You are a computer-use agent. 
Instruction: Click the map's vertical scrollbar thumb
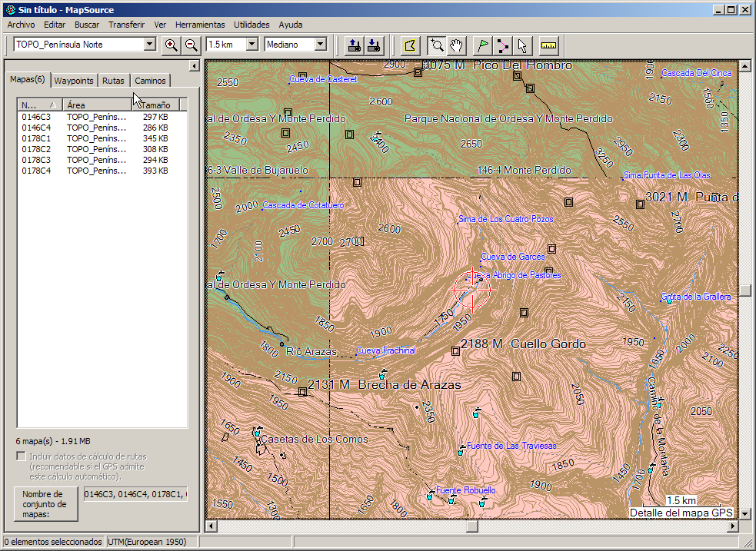click(745, 290)
